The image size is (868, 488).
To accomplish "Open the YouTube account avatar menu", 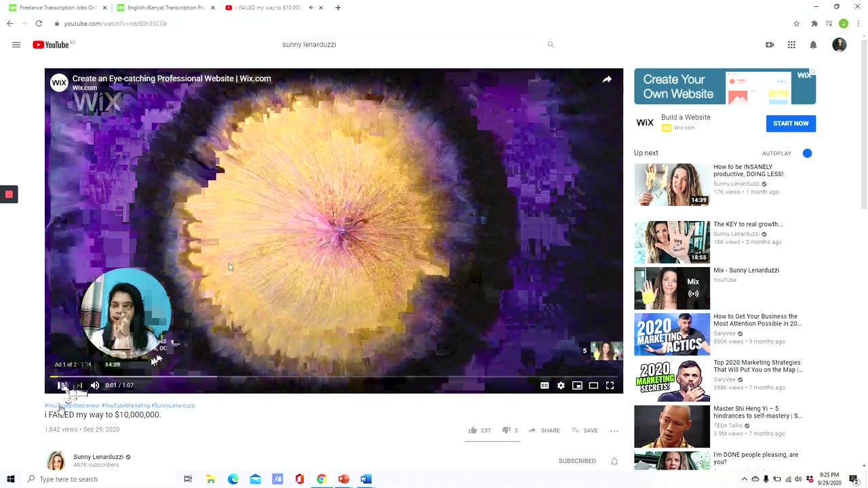I will pyautogui.click(x=840, y=45).
